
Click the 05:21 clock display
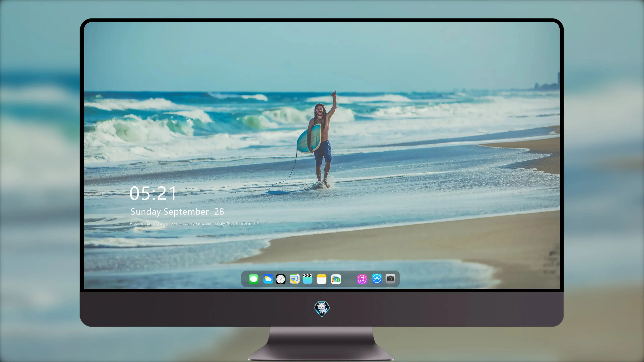pos(153,193)
